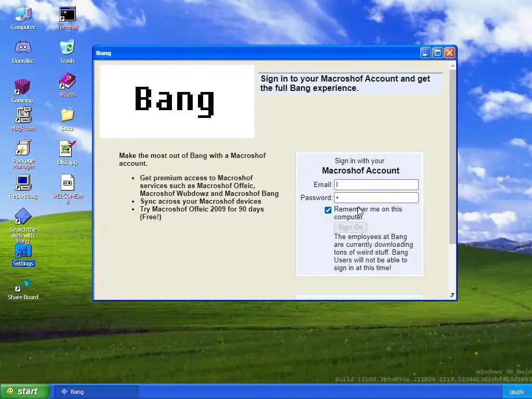Open Search the web with Bang icon

pos(23,225)
